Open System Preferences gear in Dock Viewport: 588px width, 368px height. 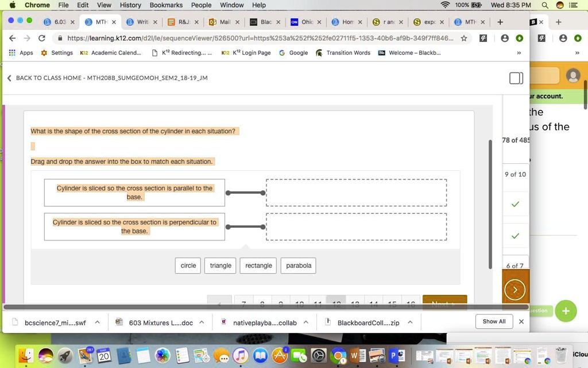(319, 355)
